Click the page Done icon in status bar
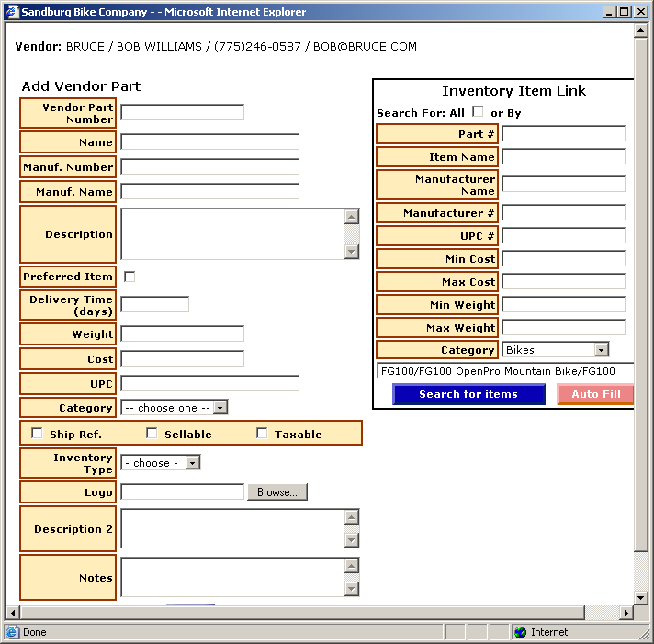654x644 pixels. [12, 632]
